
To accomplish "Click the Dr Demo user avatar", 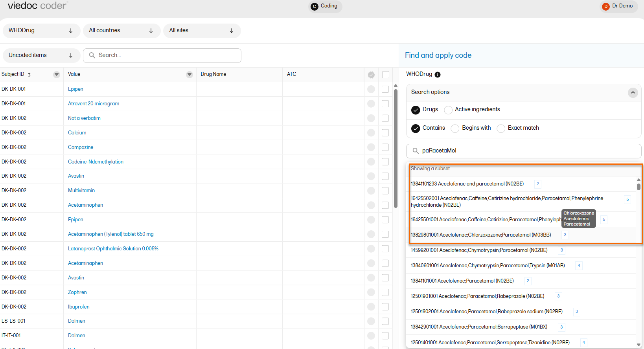I will [x=606, y=6].
